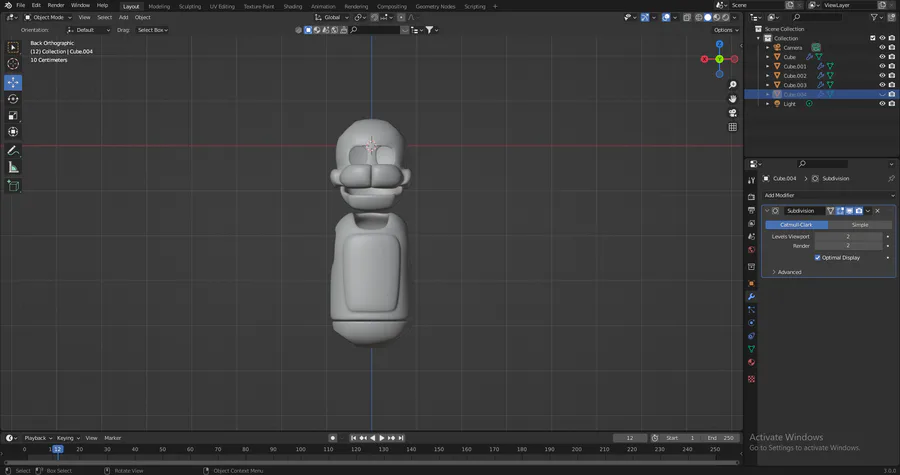Select the Scale tool
The image size is (900, 475).
[x=13, y=115]
